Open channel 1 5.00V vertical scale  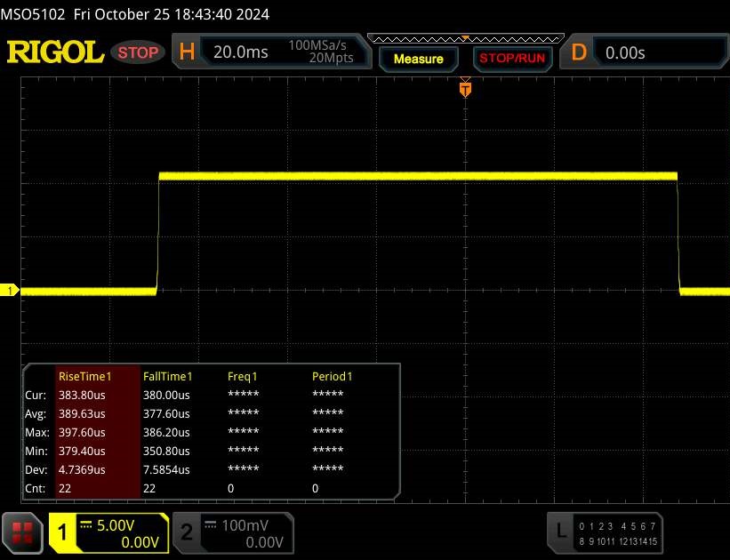tap(119, 525)
